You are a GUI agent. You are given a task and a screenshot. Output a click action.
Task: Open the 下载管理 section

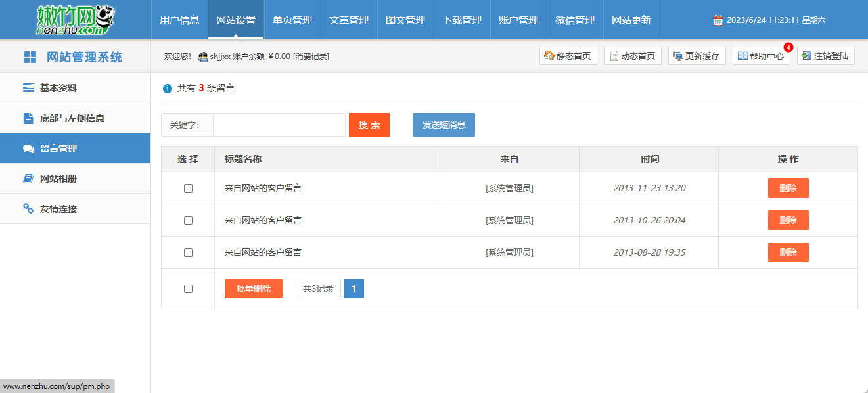coord(462,20)
